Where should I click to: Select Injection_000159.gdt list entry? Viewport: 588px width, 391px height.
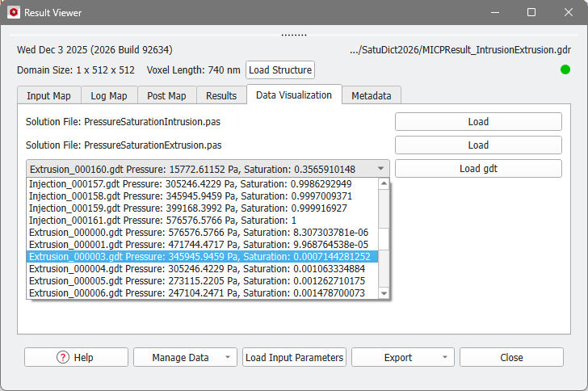pyautogui.click(x=202, y=208)
